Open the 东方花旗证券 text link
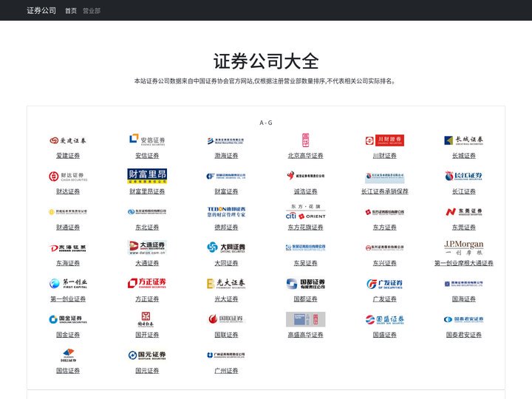 tap(306, 228)
